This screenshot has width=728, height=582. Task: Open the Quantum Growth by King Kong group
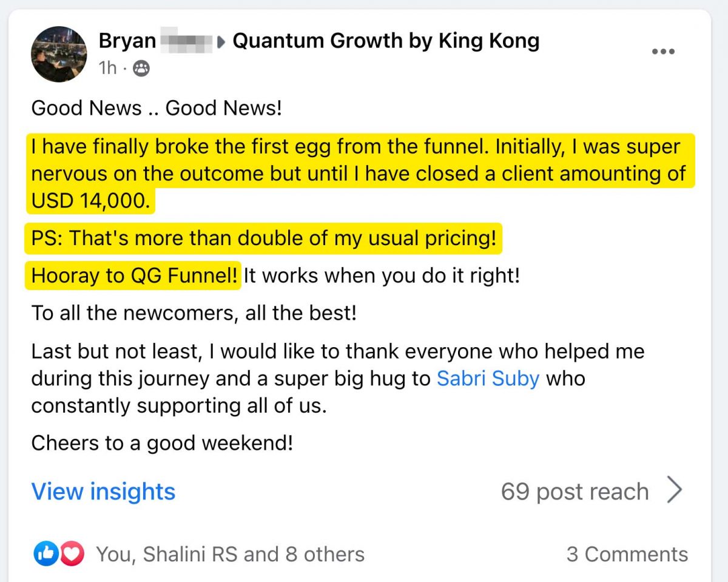tap(386, 41)
